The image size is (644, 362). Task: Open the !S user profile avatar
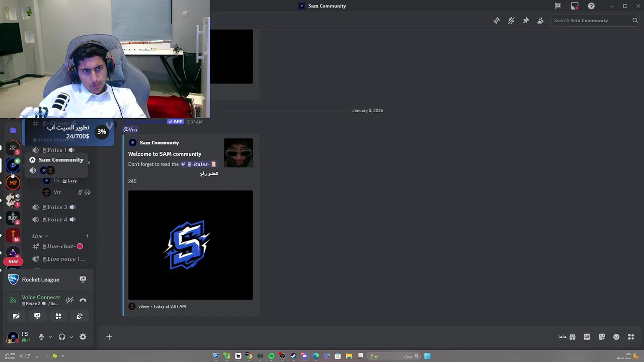point(13,337)
